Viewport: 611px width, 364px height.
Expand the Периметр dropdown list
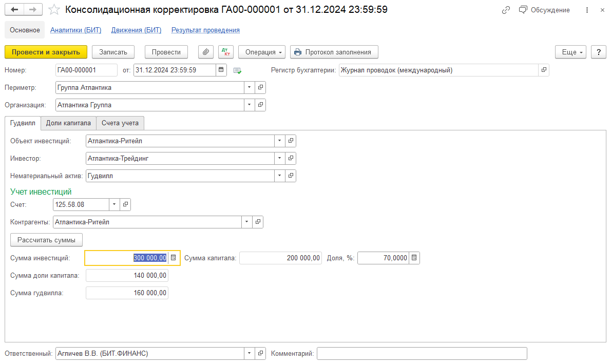pos(249,88)
